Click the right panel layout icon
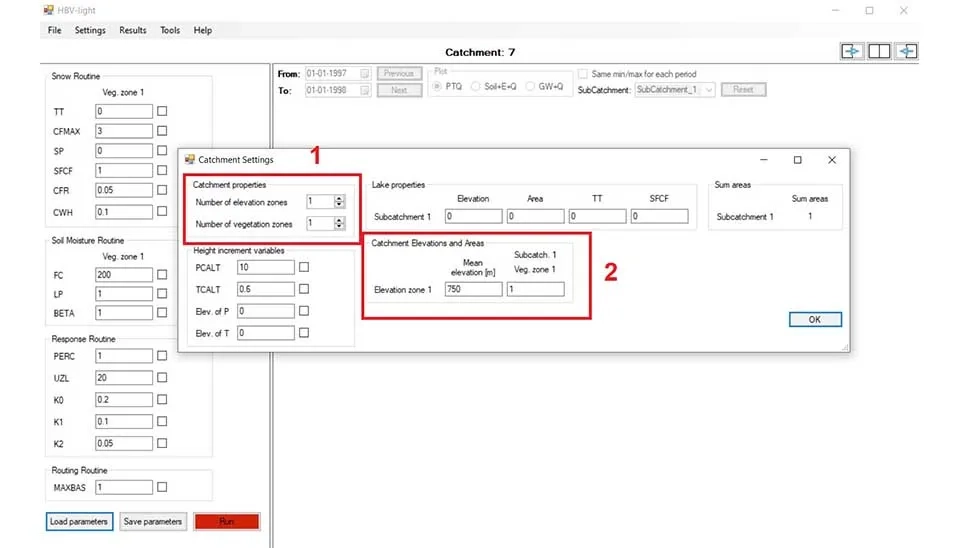Image resolution: width=960 pixels, height=548 pixels. [907, 52]
